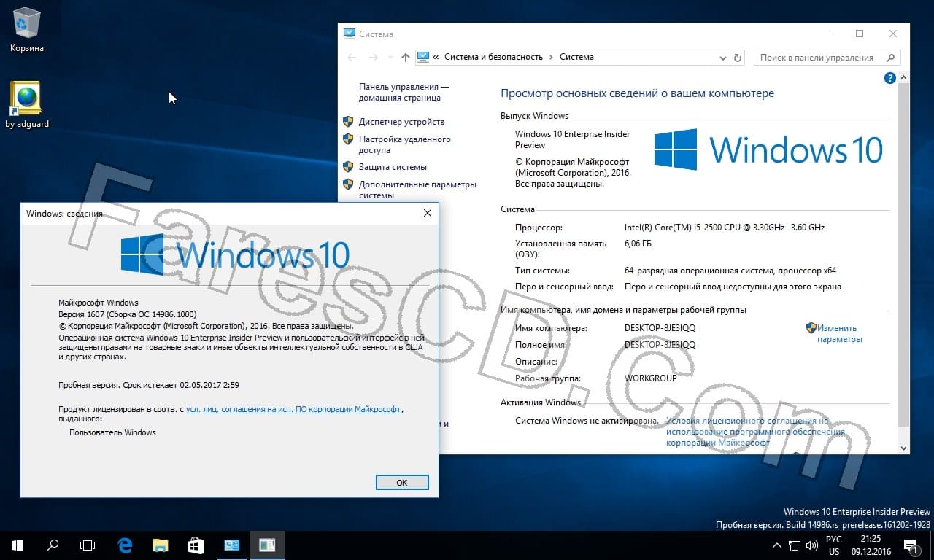934x560 pixels.
Task: Open File Explorer from taskbar
Action: coord(161,545)
